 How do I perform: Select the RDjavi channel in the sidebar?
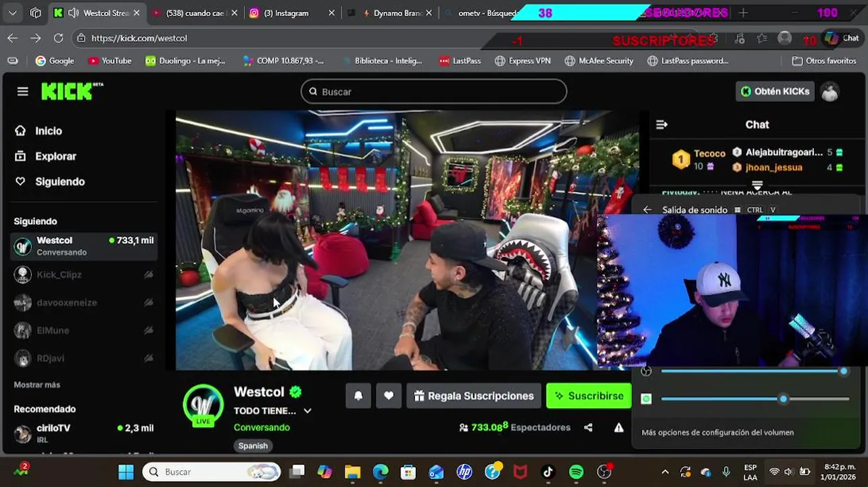84,358
